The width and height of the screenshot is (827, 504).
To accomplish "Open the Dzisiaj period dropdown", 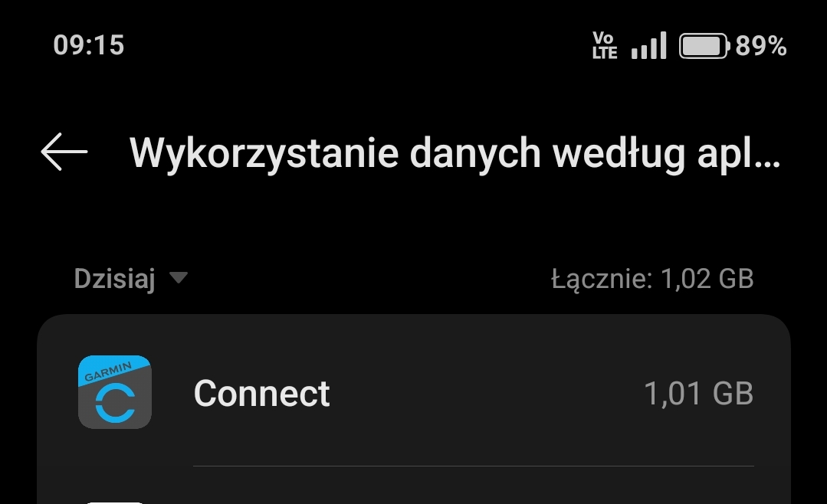I will [x=130, y=278].
